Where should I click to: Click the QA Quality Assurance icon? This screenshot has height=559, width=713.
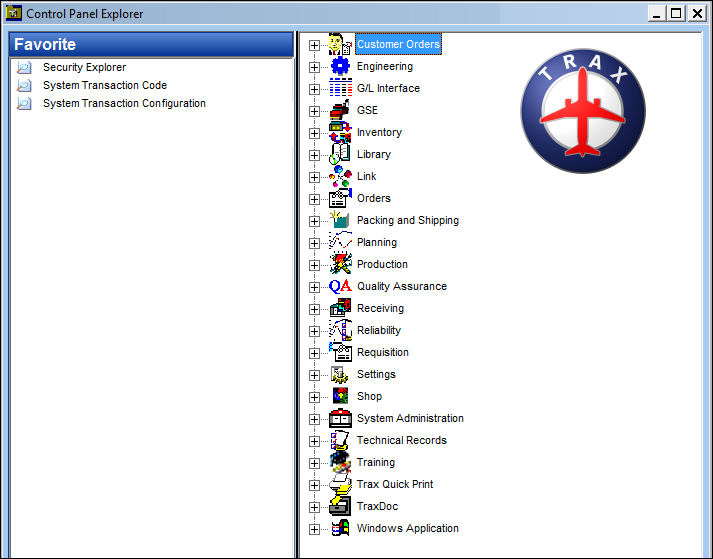(340, 286)
